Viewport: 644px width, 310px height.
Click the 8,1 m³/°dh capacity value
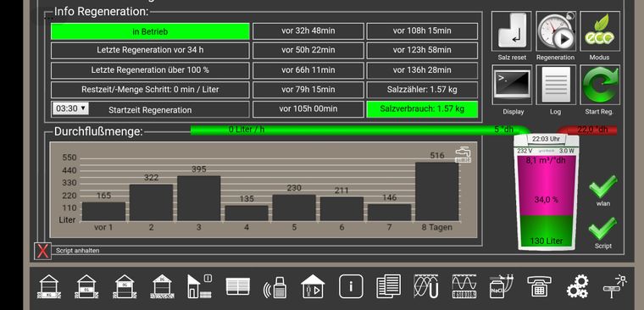tap(546, 161)
